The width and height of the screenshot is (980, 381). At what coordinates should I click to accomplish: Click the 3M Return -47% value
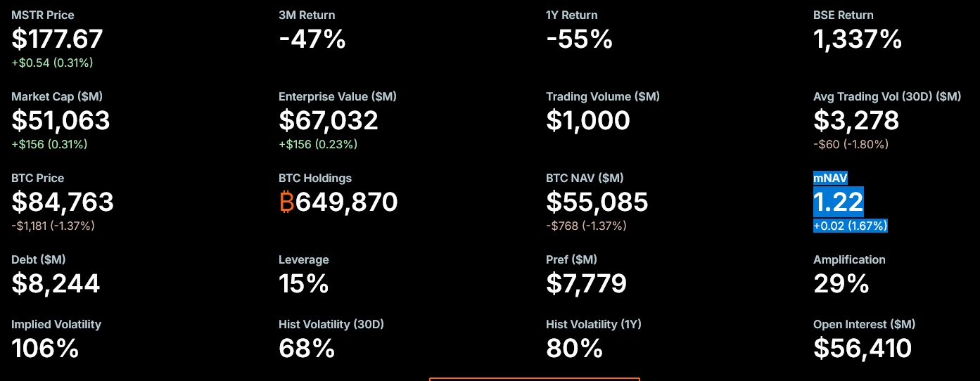(312, 39)
